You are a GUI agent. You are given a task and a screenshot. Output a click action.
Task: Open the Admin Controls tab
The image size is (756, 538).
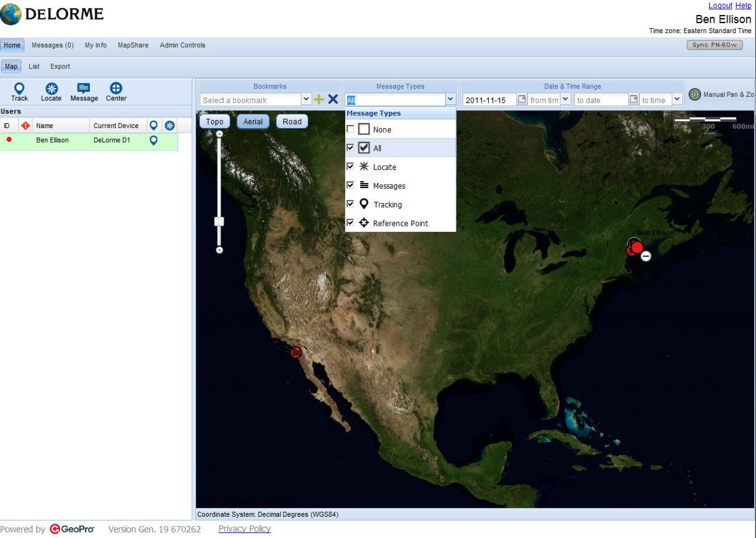(182, 45)
